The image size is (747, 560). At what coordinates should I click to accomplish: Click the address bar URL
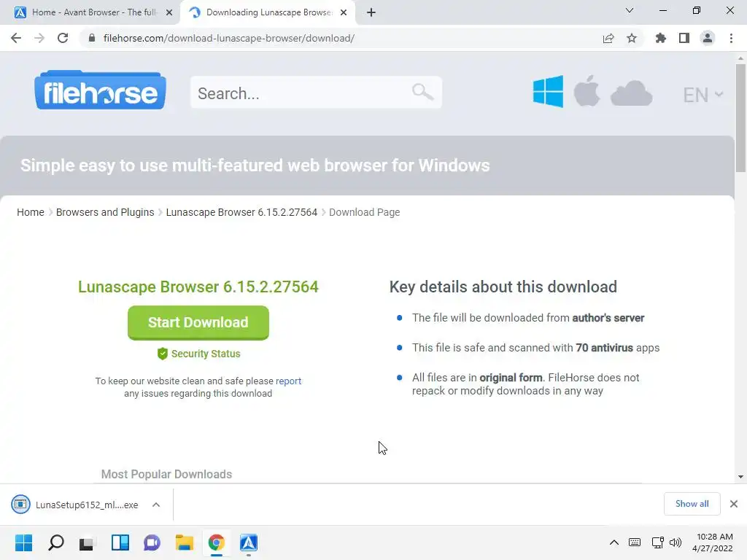(x=228, y=38)
